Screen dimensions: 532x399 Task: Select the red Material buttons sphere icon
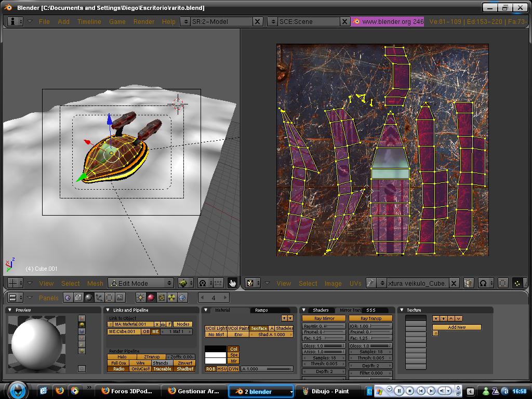tap(151, 298)
